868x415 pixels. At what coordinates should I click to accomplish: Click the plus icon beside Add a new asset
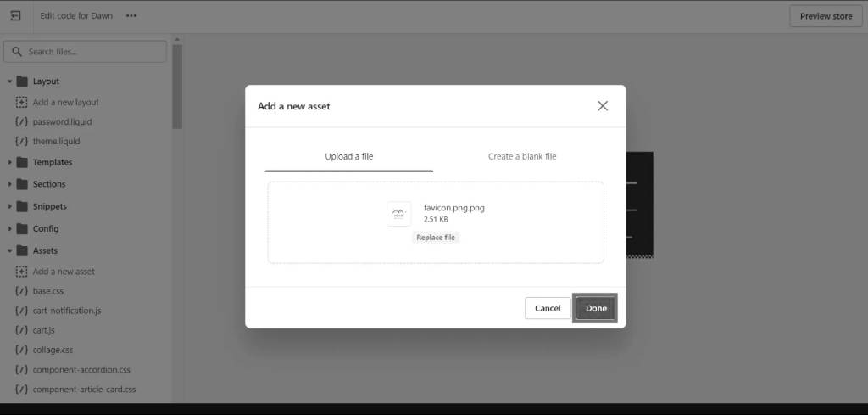pos(21,272)
